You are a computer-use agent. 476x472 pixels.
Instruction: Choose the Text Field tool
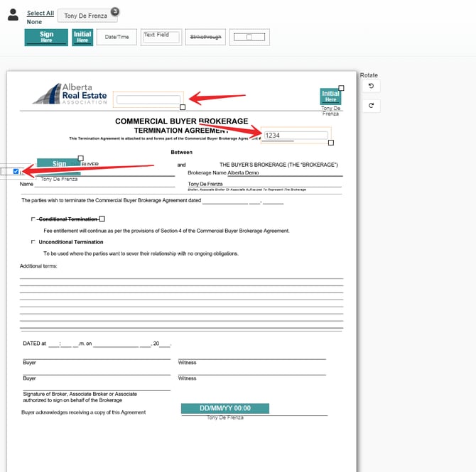159,37
